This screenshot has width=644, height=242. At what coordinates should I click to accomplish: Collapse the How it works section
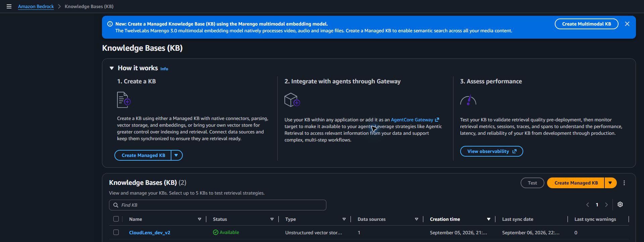[x=112, y=68]
